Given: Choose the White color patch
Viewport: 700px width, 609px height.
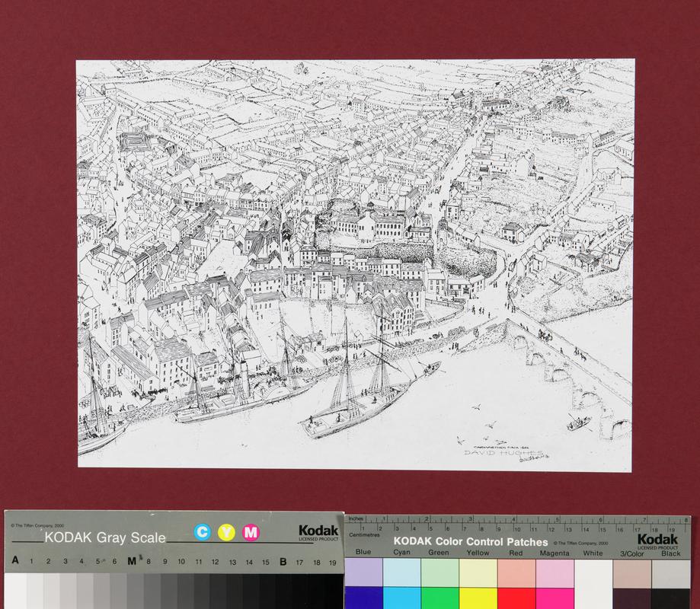Looking at the screenshot, I should pyautogui.click(x=592, y=572).
